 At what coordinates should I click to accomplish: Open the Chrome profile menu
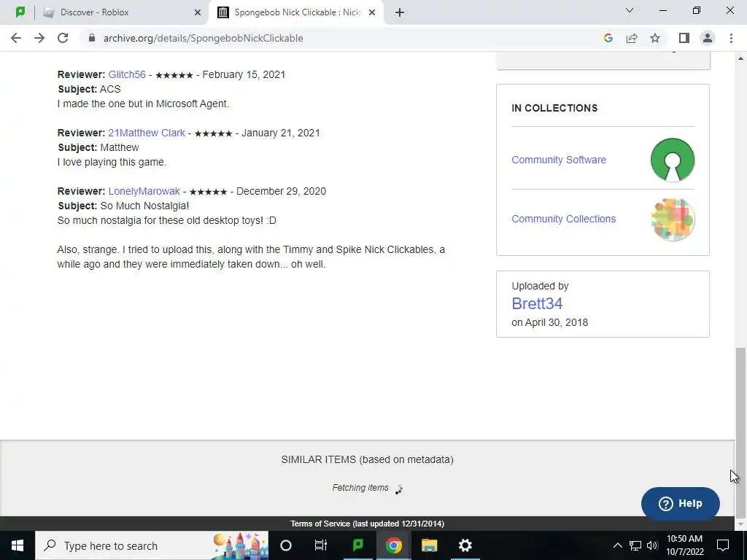[708, 38]
